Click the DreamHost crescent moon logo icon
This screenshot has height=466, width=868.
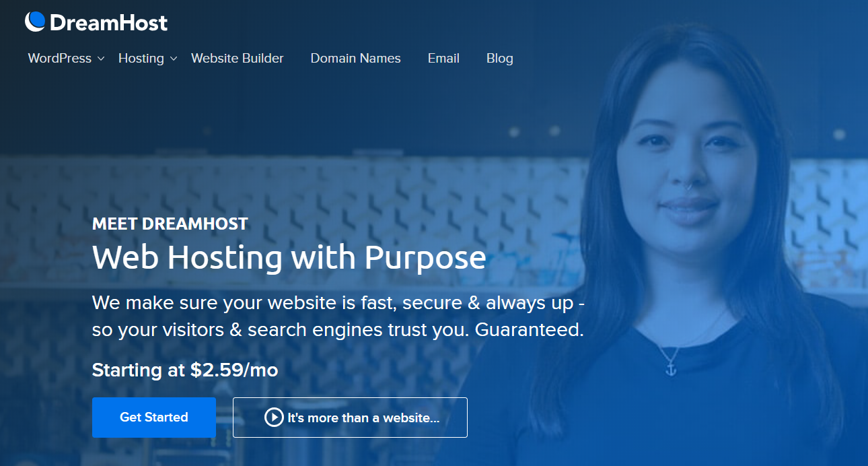[35, 22]
